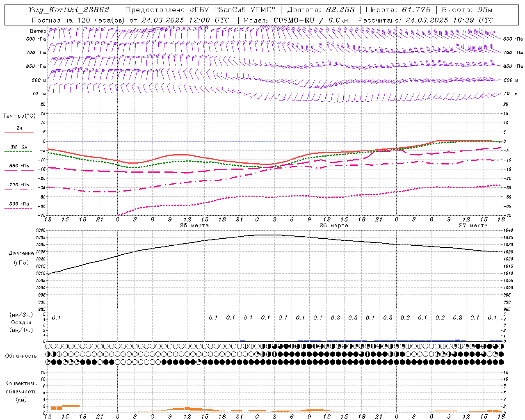This screenshot has width=525, height=420.
Task: Click the Тем-ра(°C) axis title
Action: (19, 116)
